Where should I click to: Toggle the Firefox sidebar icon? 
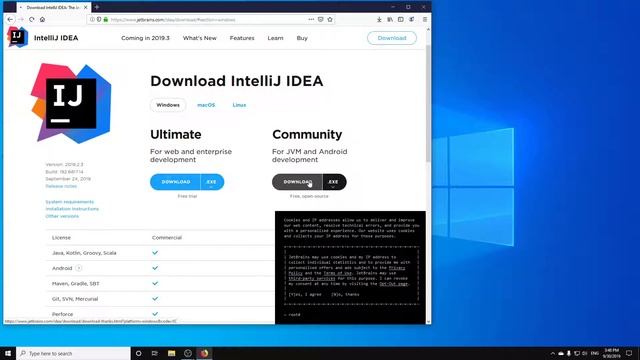(x=401, y=19)
